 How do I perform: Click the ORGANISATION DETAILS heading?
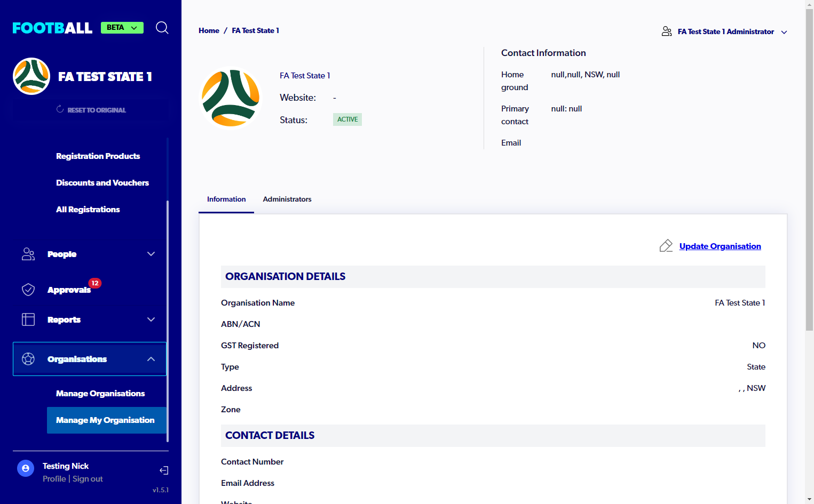point(286,276)
